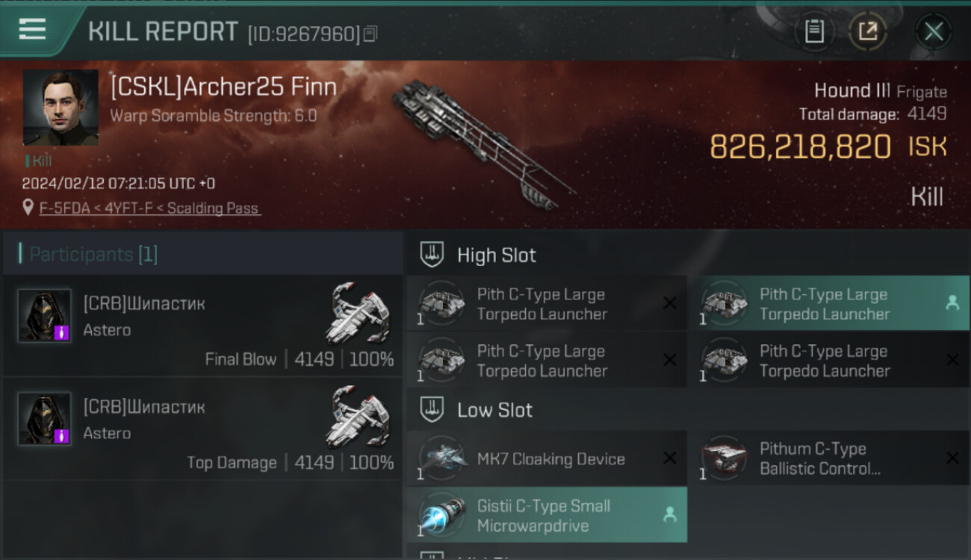Click the MK7 Cloaking Device icon
This screenshot has width=971, height=560.
point(442,457)
